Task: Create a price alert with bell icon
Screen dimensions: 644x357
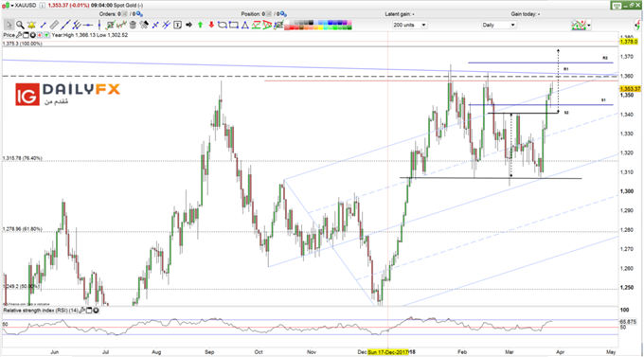Action: pos(31,25)
